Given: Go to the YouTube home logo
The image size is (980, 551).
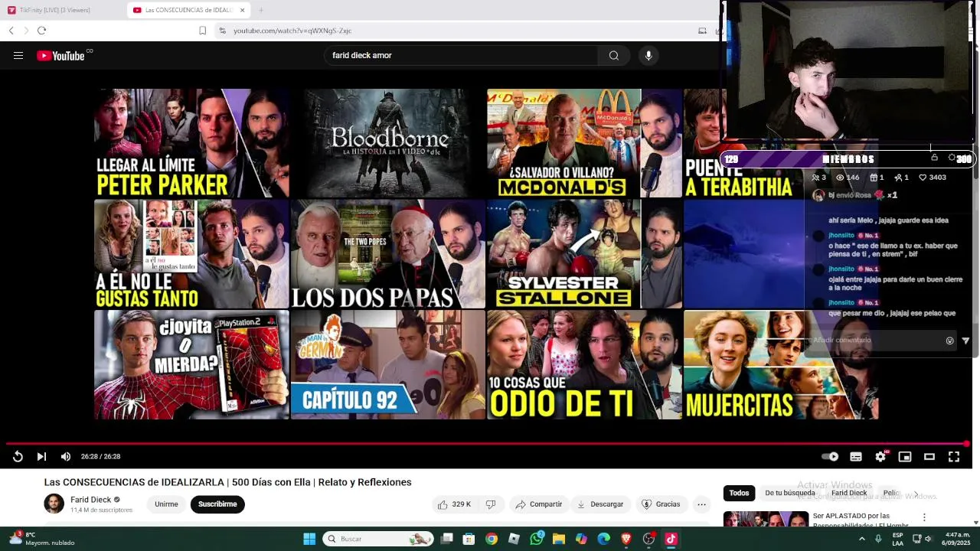Looking at the screenshot, I should 60,55.
